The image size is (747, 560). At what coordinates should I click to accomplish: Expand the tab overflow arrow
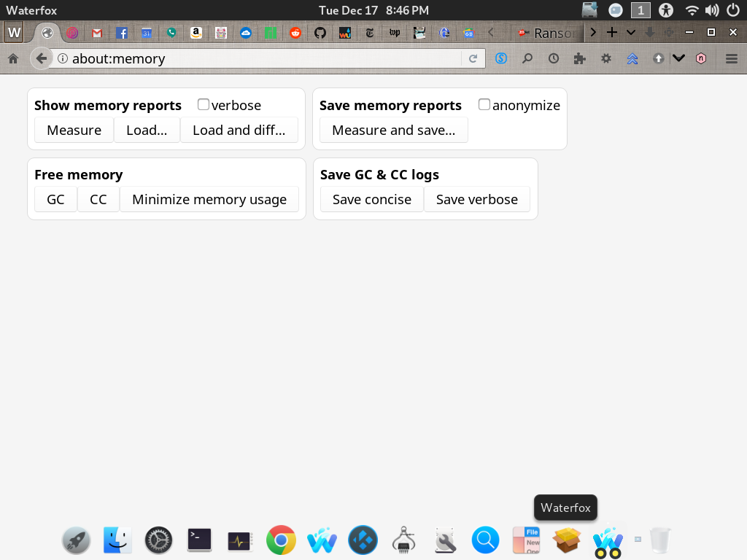pyautogui.click(x=593, y=33)
